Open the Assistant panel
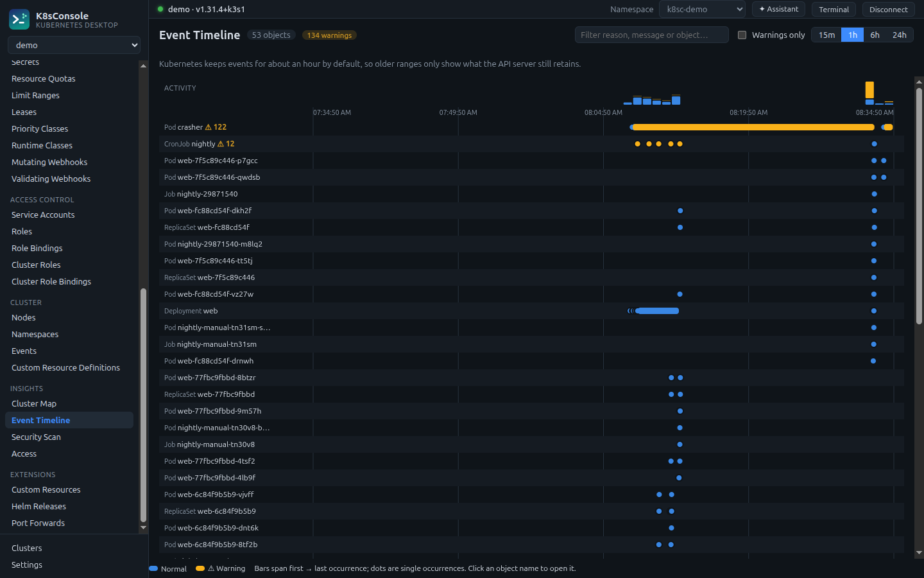924x578 pixels. pyautogui.click(x=778, y=9)
